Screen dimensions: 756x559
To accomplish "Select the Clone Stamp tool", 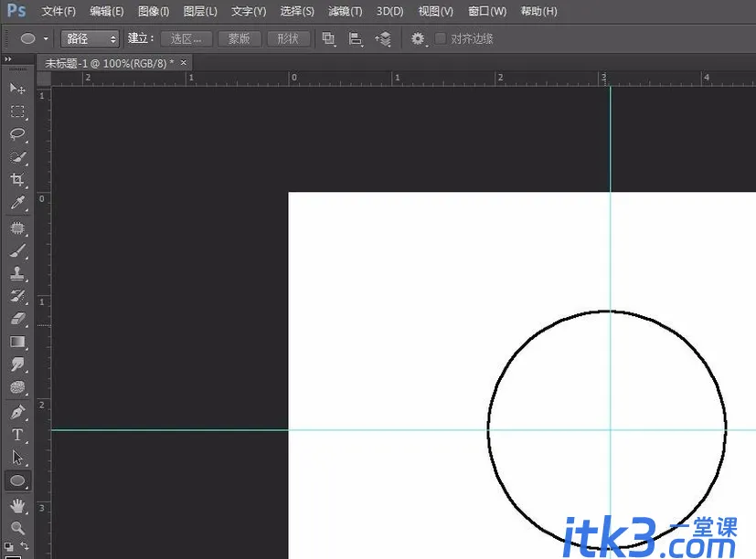I will pos(17,273).
